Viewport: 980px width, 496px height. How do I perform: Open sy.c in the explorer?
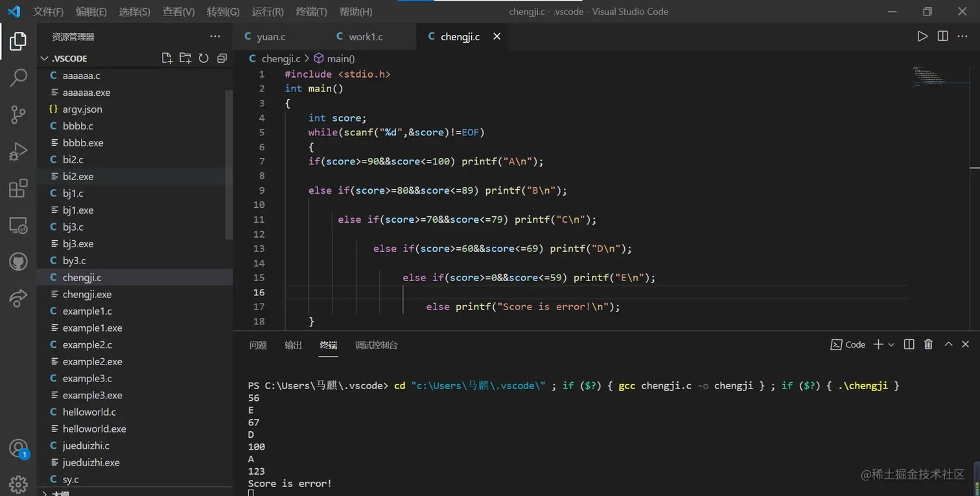coord(135,480)
